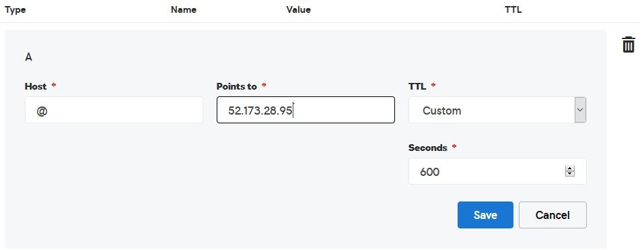Select the Seconds field showing 600
Viewport: 644px width, 250px height.
click(497, 171)
